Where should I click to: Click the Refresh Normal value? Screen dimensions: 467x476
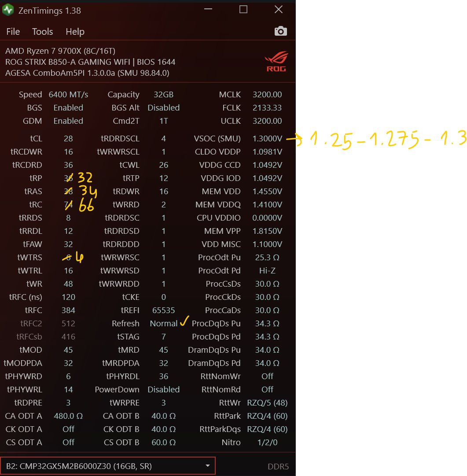pos(164,324)
